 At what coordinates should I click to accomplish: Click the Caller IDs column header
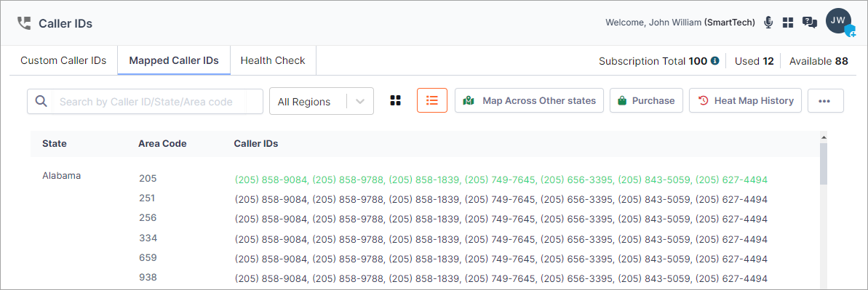[256, 144]
